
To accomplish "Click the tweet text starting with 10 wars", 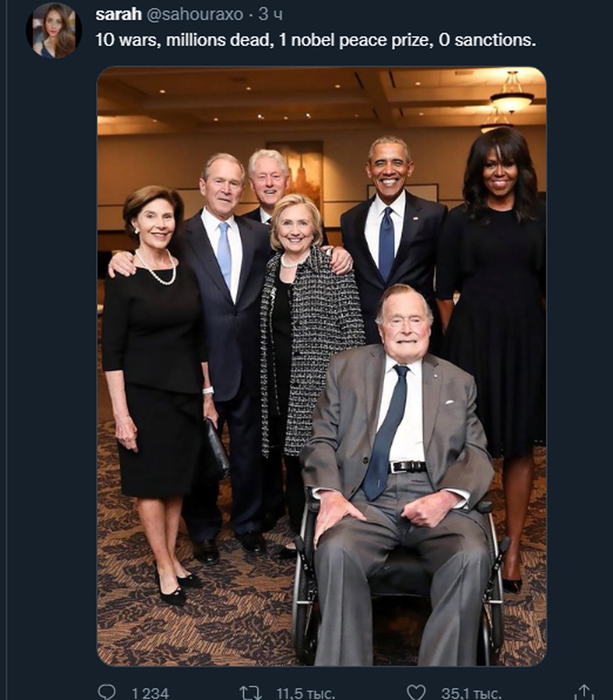I will [x=316, y=40].
